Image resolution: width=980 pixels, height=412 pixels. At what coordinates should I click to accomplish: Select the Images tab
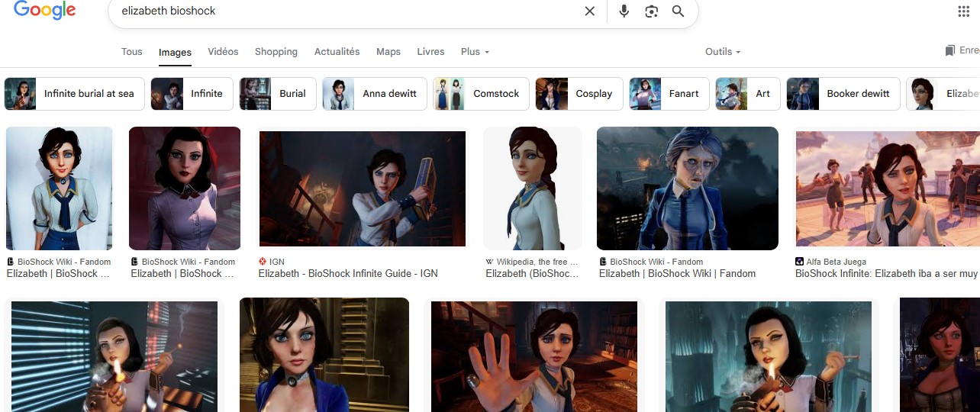(x=175, y=53)
